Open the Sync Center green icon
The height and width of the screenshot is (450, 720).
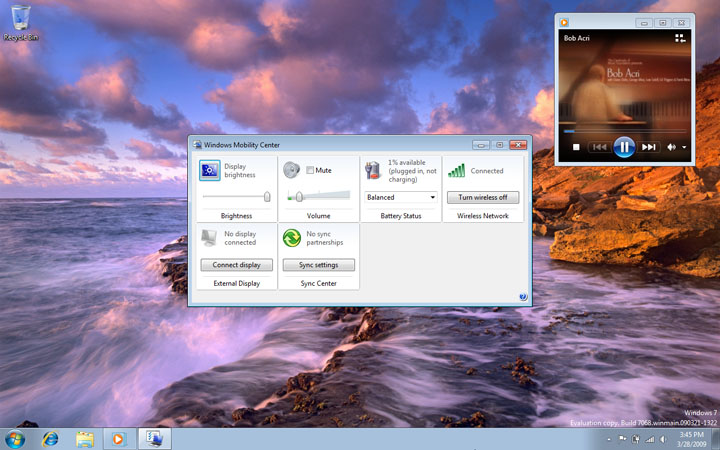coord(292,238)
